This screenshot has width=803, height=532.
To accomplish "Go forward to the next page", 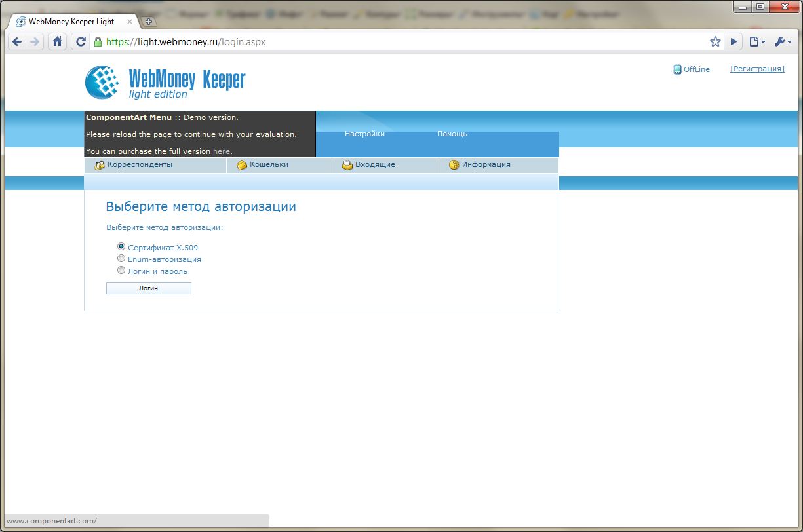I will 35,42.
